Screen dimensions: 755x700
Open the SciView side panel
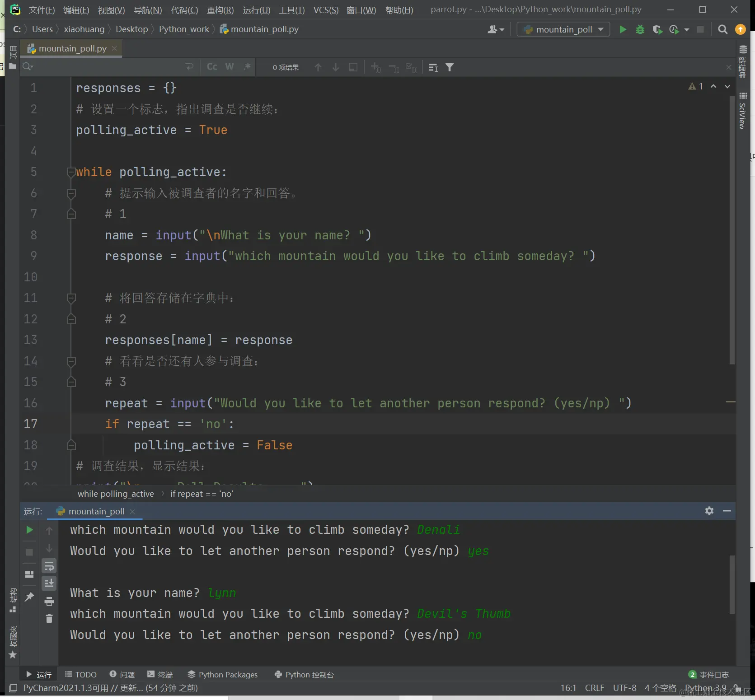click(743, 111)
